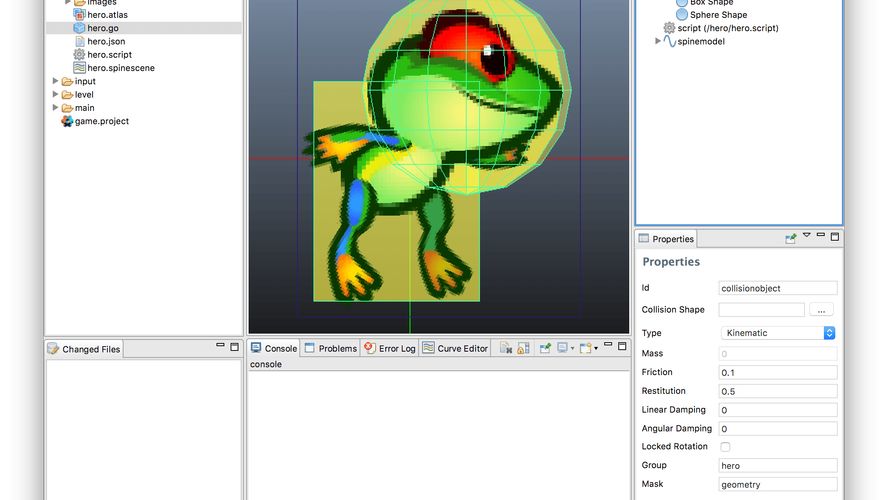Click the spinemodel wave icon in outline
This screenshot has height=500, width=888.
[x=670, y=41]
